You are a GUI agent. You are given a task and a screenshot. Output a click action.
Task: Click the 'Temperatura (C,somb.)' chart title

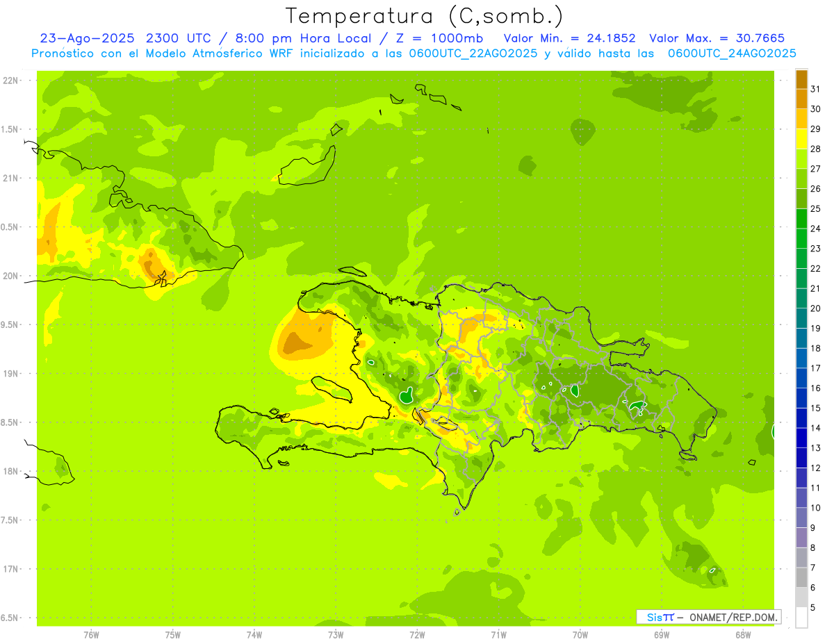424,16
